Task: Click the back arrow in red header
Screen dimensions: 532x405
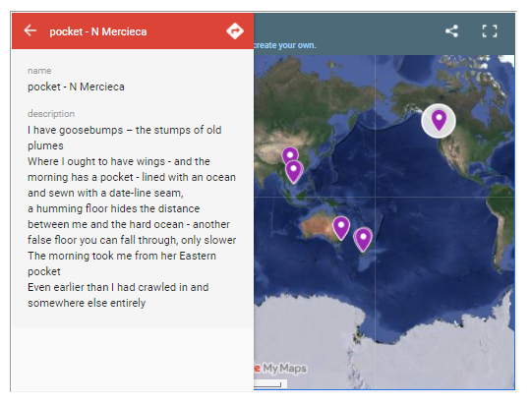Action: tap(30, 30)
